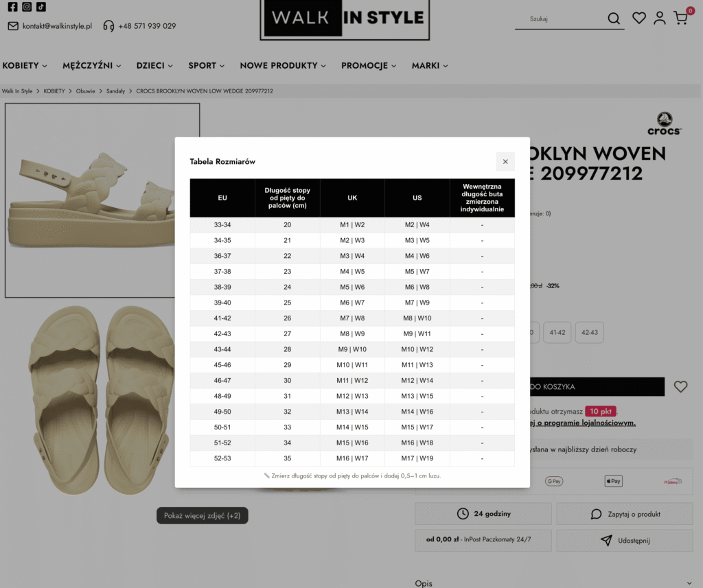Click the measuring tip text below table
This screenshot has width=703, height=588.
352,475
